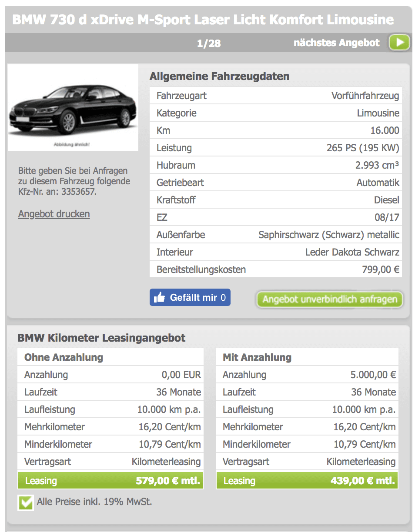
Task: Click the 1/28 offer counter
Action: (x=209, y=43)
